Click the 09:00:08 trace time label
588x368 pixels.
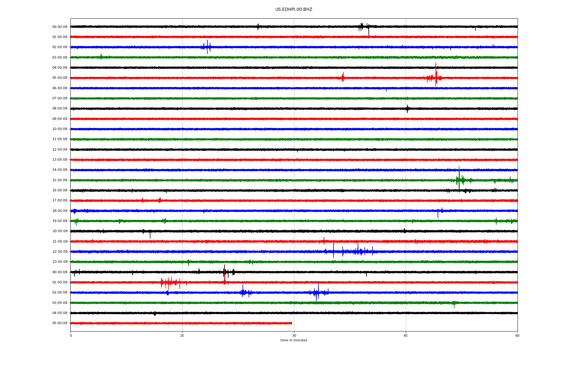tap(60, 119)
